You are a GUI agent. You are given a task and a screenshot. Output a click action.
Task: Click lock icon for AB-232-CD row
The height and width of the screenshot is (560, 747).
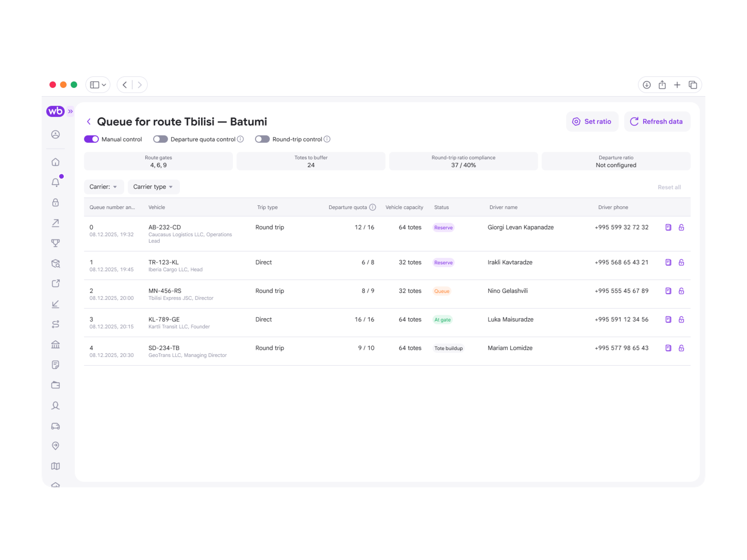[681, 227]
